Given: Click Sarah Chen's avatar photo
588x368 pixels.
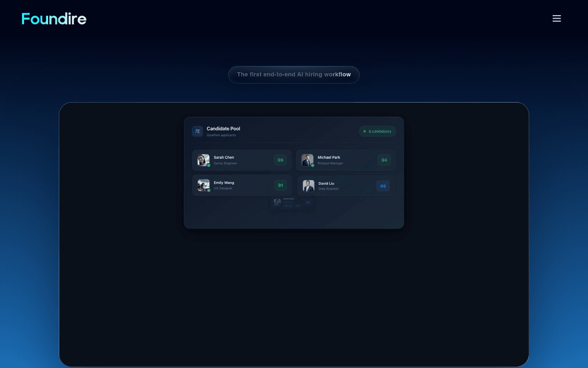Looking at the screenshot, I should tap(203, 160).
